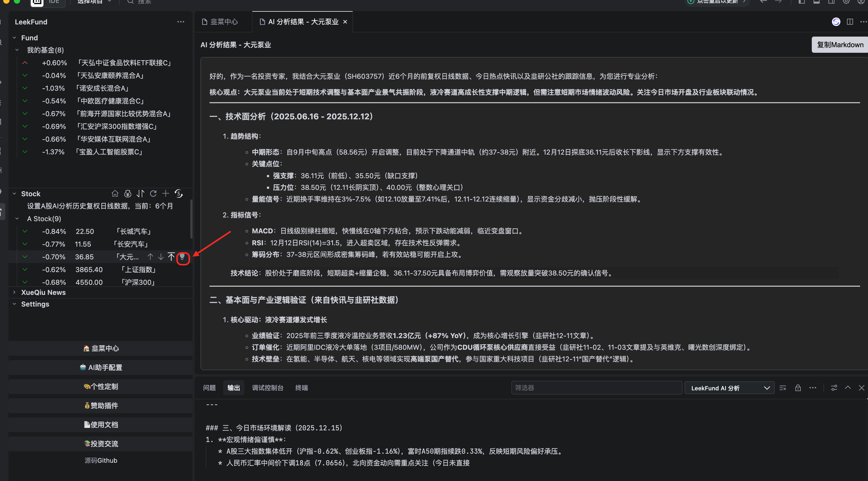Screen dimensions: 868x481
Task: Open AI助手配置 settings
Action: 101,368
